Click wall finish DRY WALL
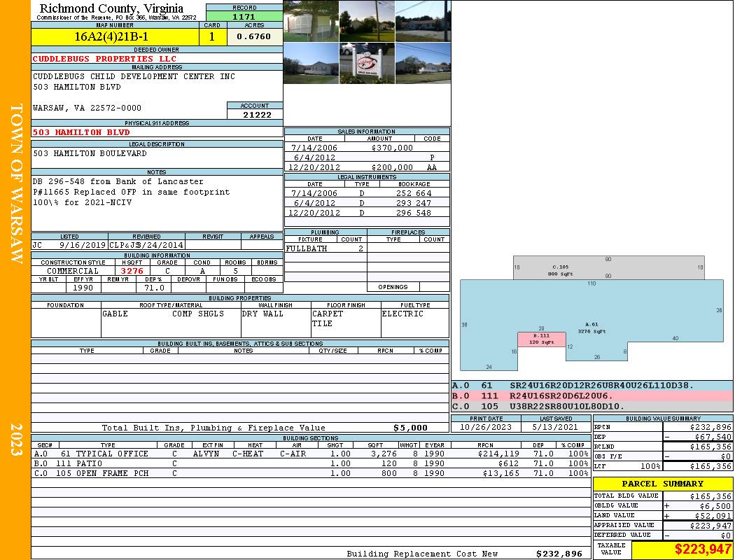 [262, 314]
